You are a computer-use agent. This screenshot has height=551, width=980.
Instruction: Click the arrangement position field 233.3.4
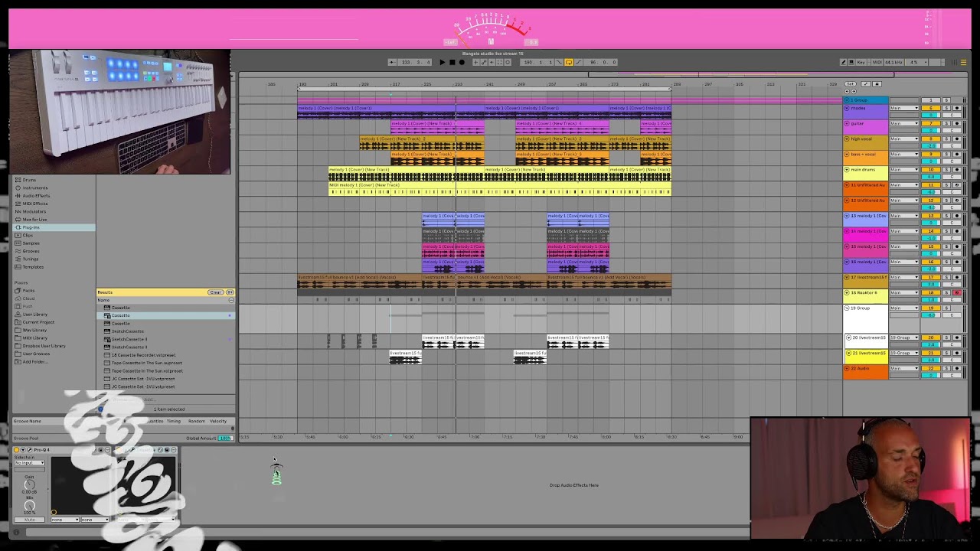414,62
